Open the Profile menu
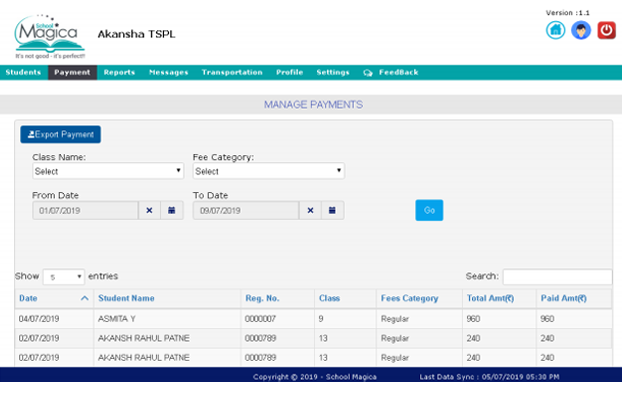The width and height of the screenshot is (622, 396). pos(290,73)
